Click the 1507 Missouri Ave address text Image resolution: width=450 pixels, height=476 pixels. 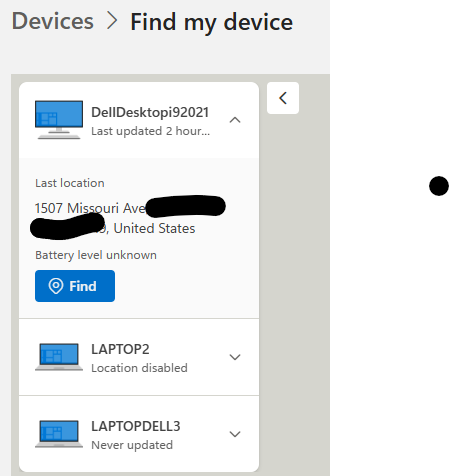pos(90,208)
